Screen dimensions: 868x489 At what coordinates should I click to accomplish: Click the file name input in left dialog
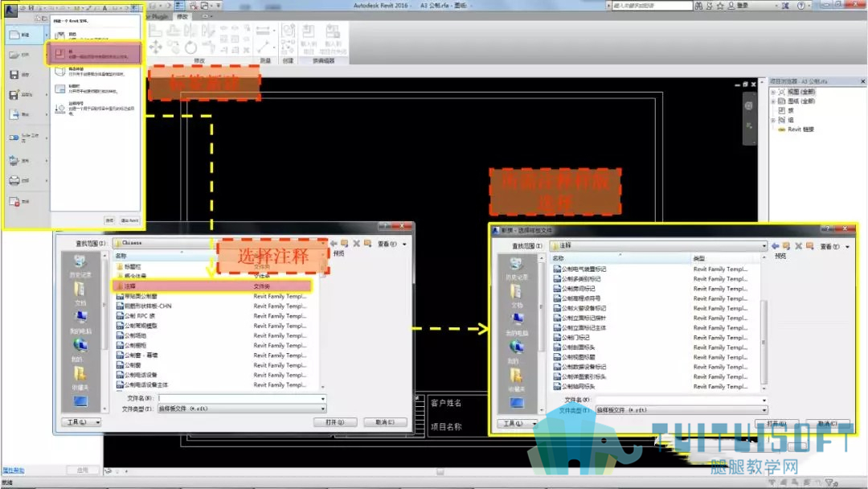click(x=241, y=398)
